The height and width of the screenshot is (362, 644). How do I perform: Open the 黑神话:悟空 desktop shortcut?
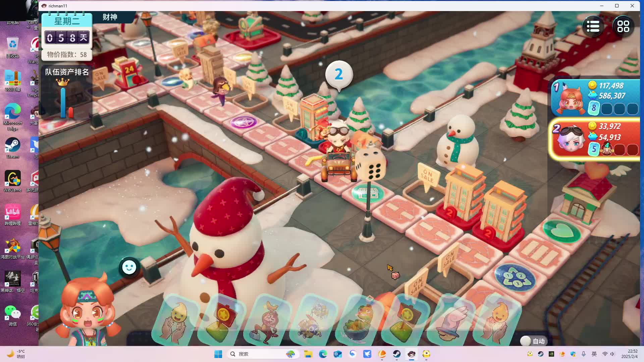(13, 282)
